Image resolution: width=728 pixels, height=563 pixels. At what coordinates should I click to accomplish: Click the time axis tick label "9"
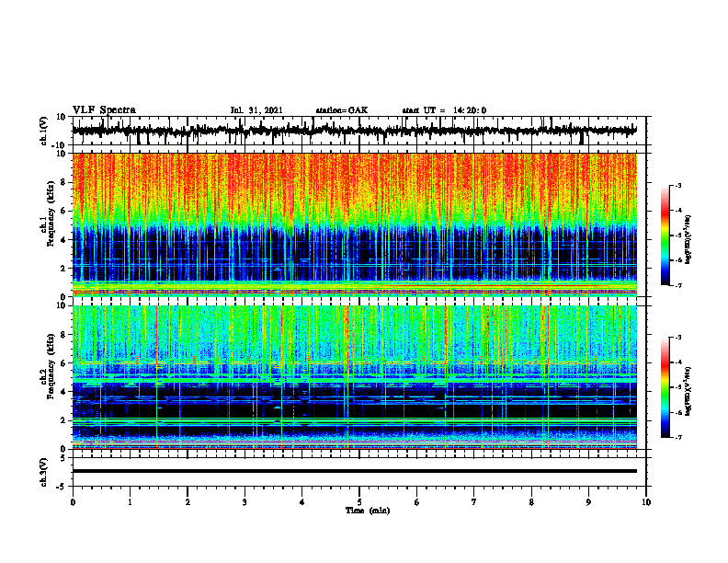tap(588, 502)
